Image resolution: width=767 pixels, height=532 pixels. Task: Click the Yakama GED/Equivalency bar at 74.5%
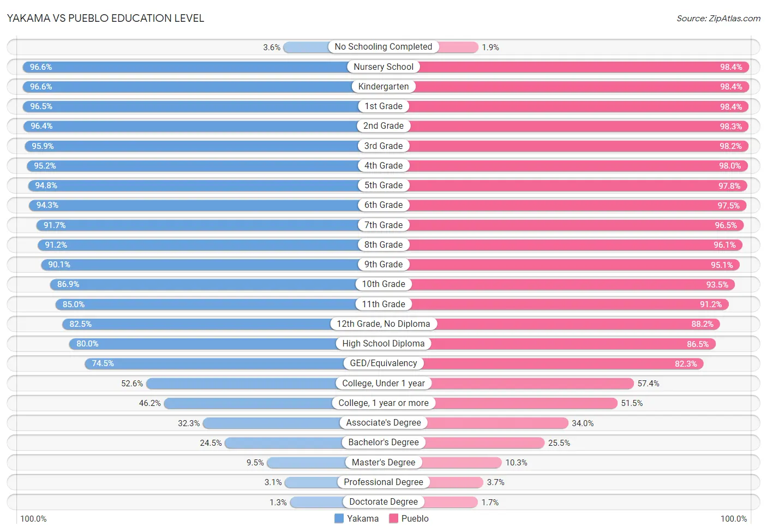coord(234,363)
